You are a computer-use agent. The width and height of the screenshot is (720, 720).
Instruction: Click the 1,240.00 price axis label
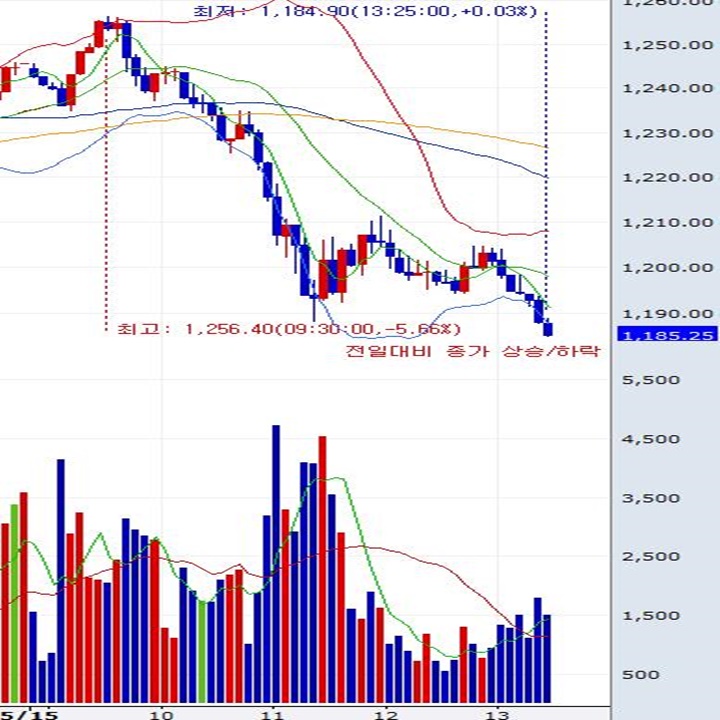(x=667, y=88)
